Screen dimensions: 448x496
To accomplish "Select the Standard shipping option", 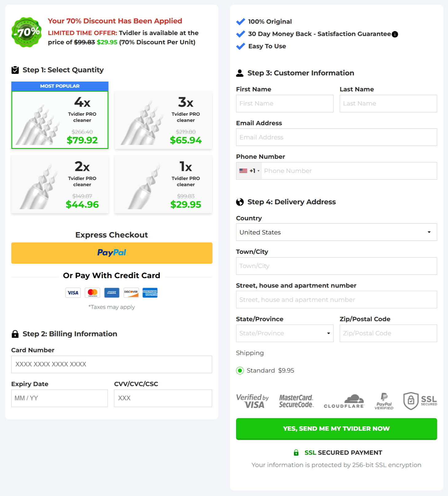I will click(240, 370).
